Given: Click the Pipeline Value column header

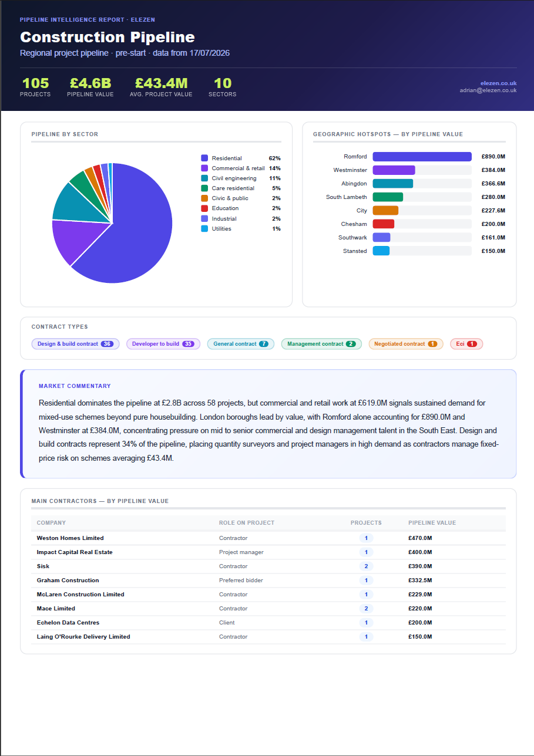Looking at the screenshot, I should click(x=432, y=523).
